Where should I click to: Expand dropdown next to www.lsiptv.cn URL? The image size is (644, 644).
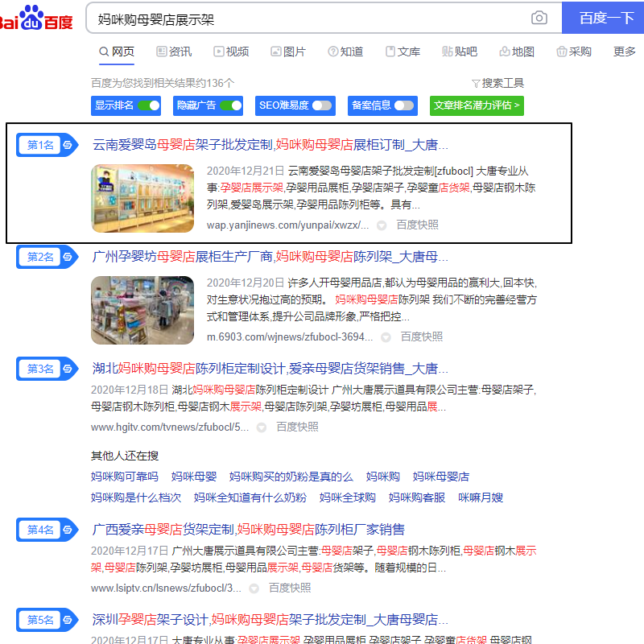pos(254,588)
